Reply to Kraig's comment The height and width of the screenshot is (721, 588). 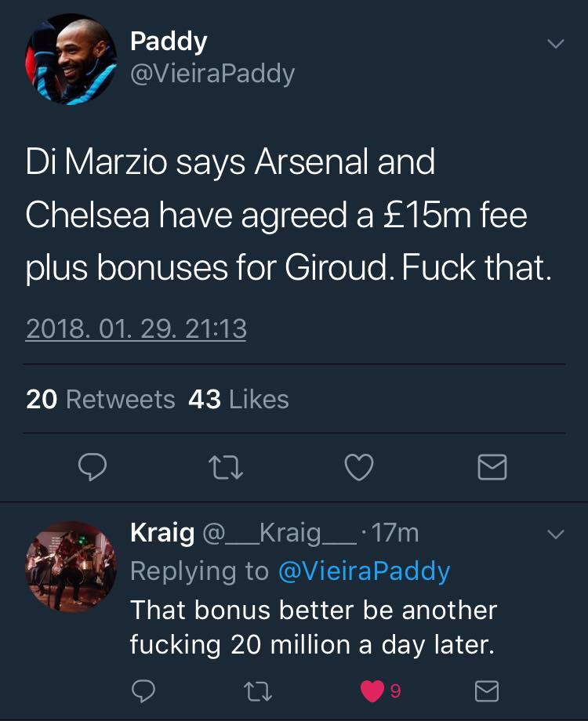(142, 690)
